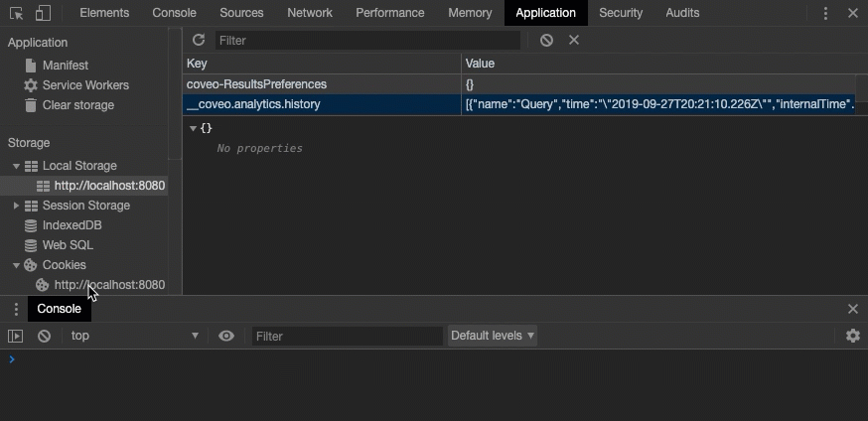
Task: Switch to the Network tab
Action: (310, 13)
